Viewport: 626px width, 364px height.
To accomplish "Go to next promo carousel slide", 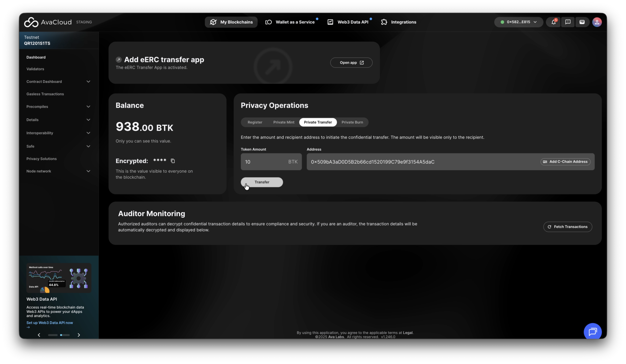I will click(79, 335).
